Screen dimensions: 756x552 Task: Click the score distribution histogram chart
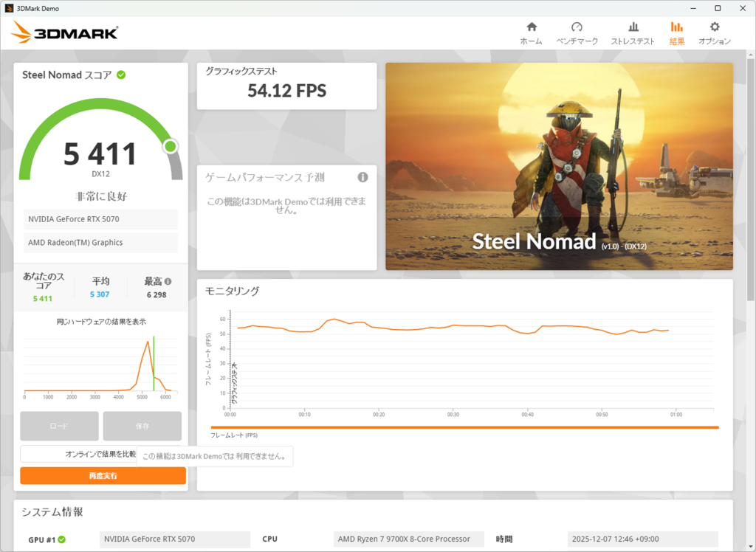[100, 368]
